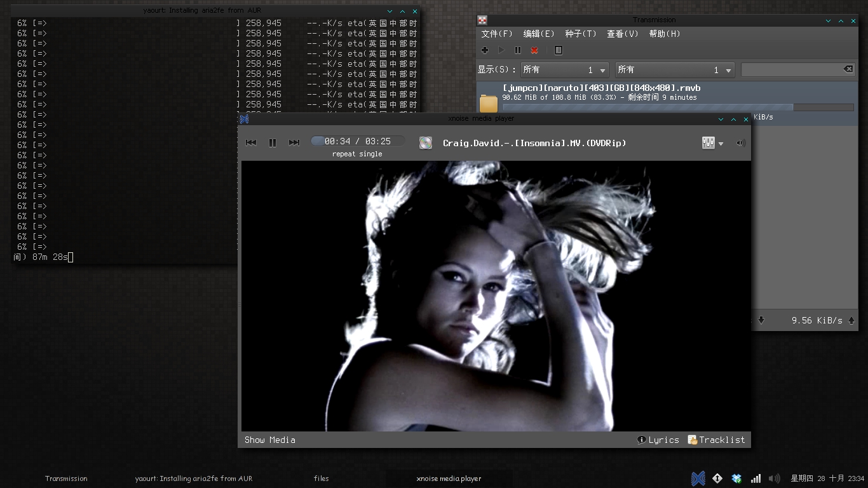Shade the Transmission window with down chevron
This screenshot has height=488, width=868.
coord(829,21)
